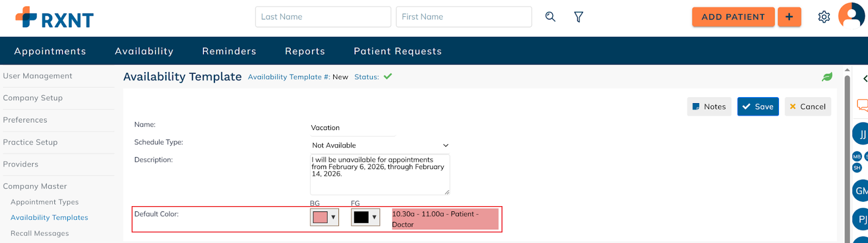The image size is (868, 243).
Task: Open the Reports menu
Action: coord(305,51)
